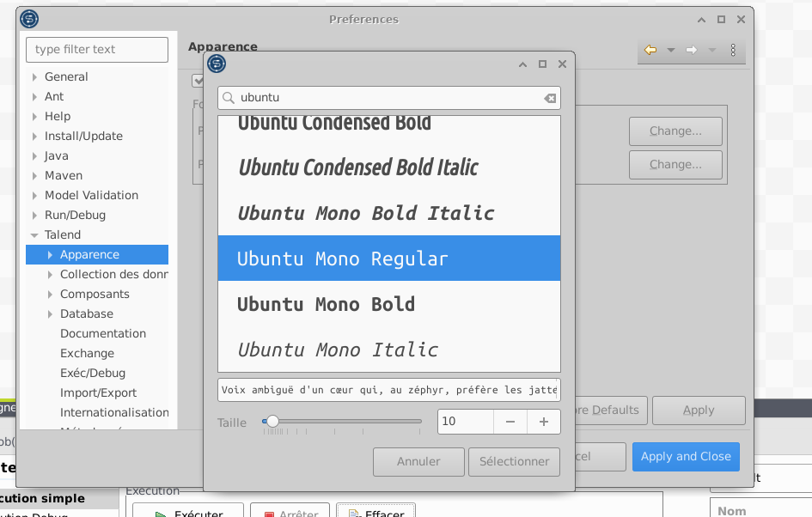
Task: Expand the Composants tree node
Action: coord(50,295)
